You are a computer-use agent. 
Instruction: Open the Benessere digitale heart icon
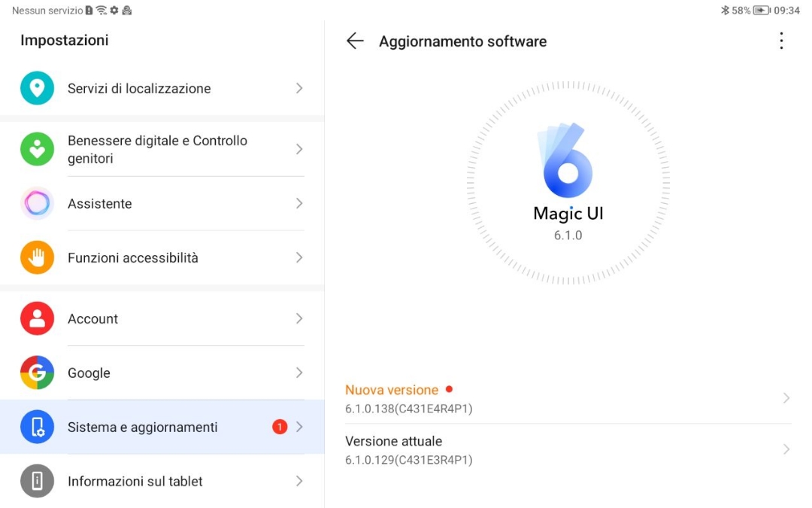coord(37,149)
